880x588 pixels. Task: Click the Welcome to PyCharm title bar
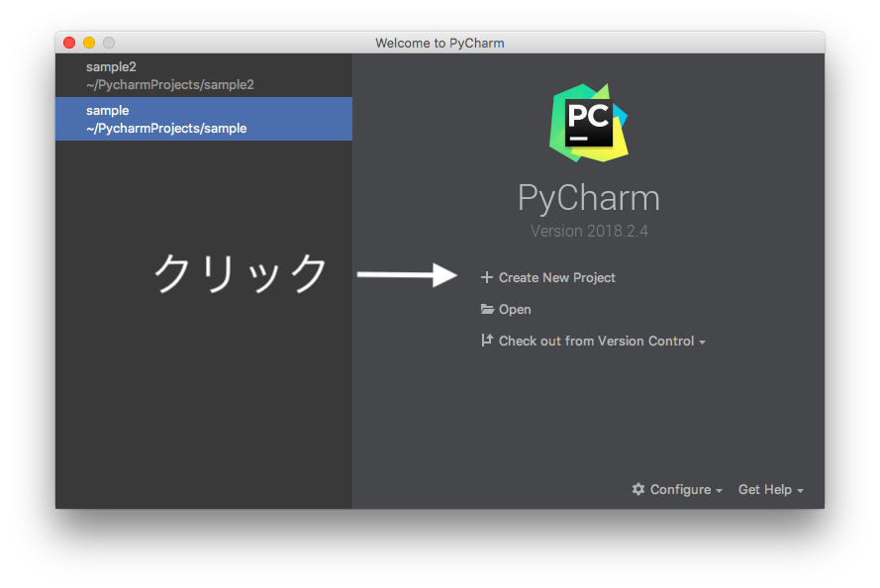click(440, 43)
